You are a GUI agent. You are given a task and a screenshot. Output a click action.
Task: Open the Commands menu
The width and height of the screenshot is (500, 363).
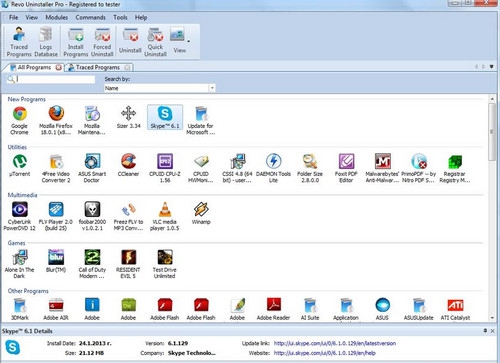coord(90,17)
